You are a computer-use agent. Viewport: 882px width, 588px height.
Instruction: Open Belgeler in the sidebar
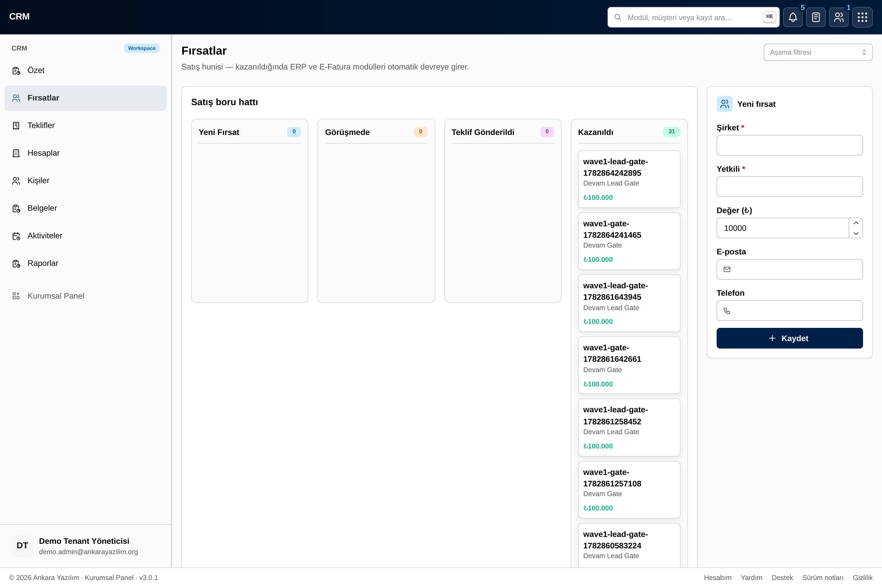(x=86, y=208)
